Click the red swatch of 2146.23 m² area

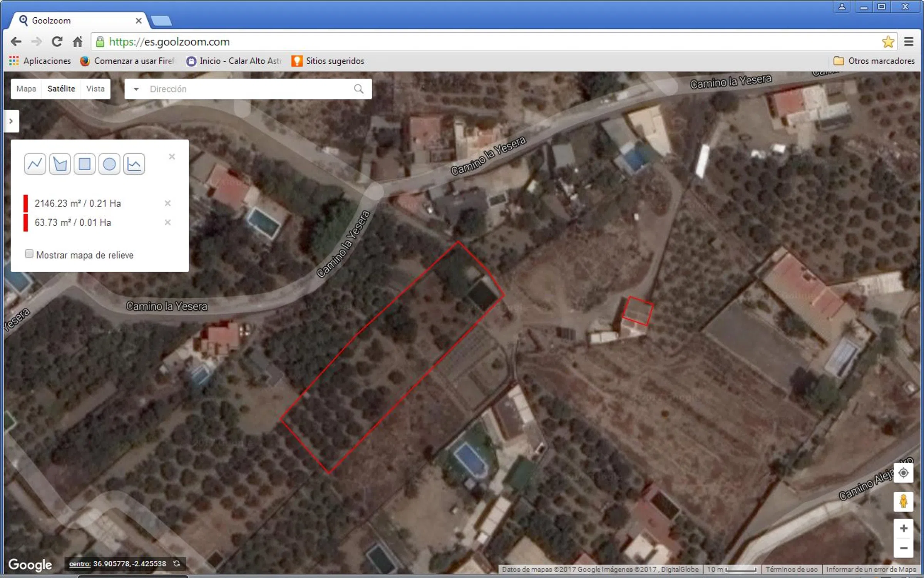(25, 203)
